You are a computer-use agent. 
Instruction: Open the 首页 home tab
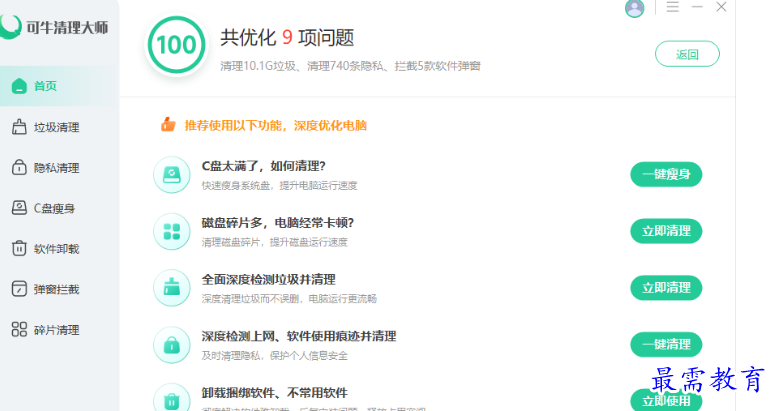59,86
